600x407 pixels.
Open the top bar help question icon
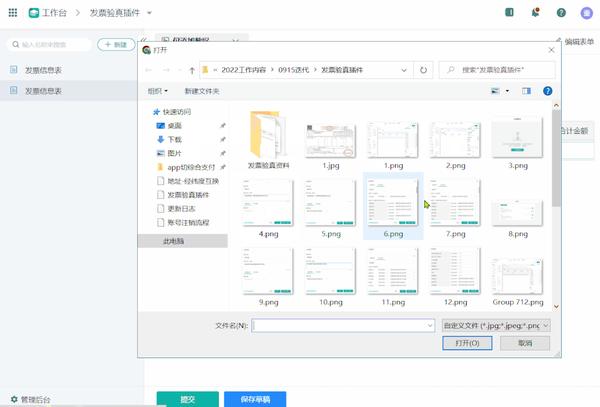coord(561,13)
